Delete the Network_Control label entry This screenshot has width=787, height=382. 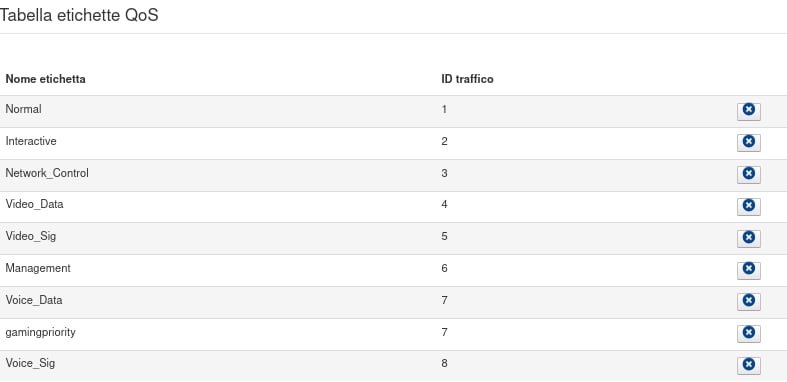click(748, 174)
